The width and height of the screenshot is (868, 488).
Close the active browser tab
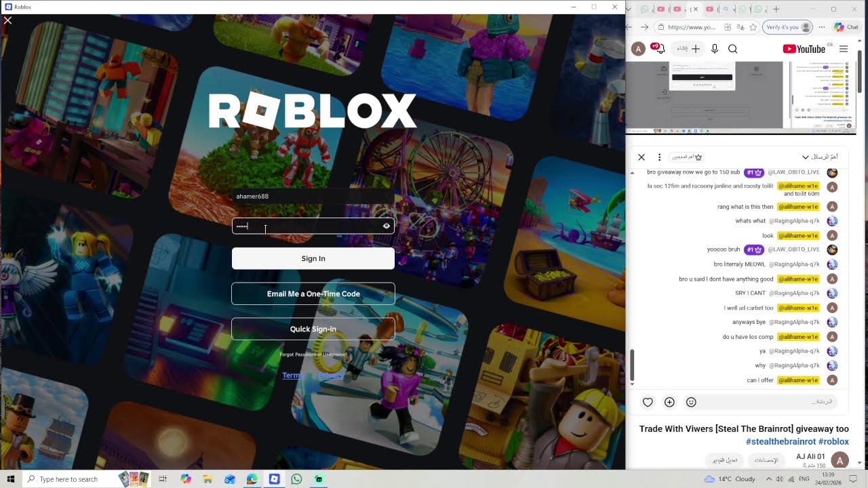(x=696, y=9)
